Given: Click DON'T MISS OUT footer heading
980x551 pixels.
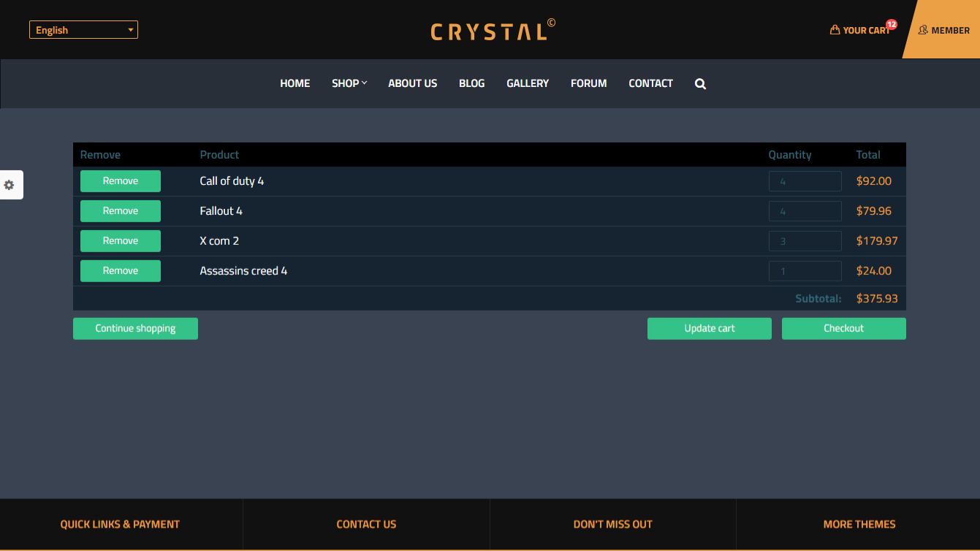Looking at the screenshot, I should (x=613, y=524).
